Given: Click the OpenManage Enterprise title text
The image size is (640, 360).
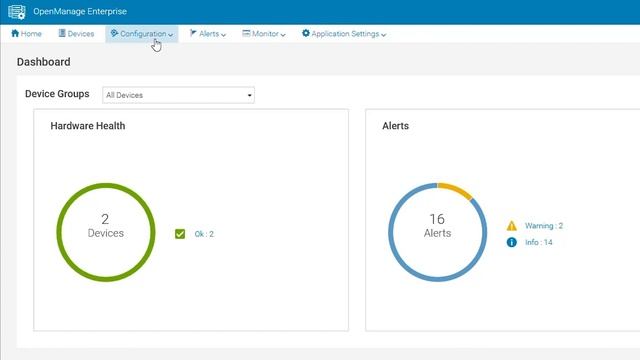Looking at the screenshot, I should 80,11.
